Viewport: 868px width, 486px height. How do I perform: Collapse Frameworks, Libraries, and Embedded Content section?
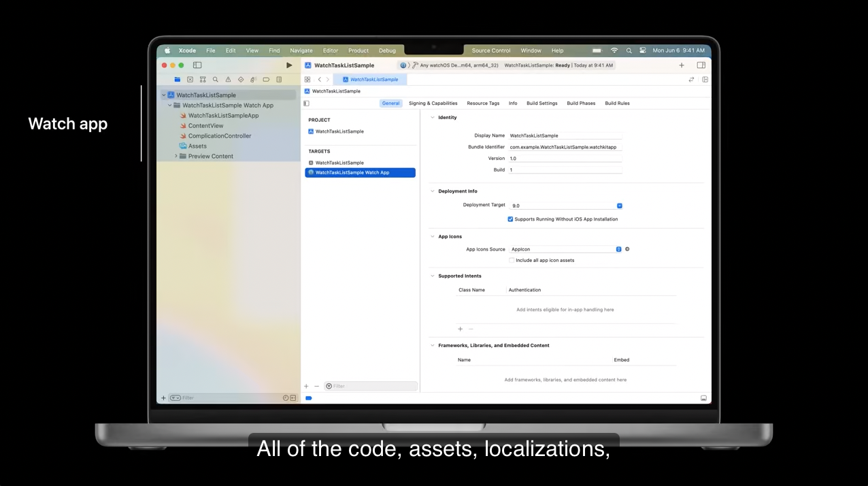coord(432,346)
